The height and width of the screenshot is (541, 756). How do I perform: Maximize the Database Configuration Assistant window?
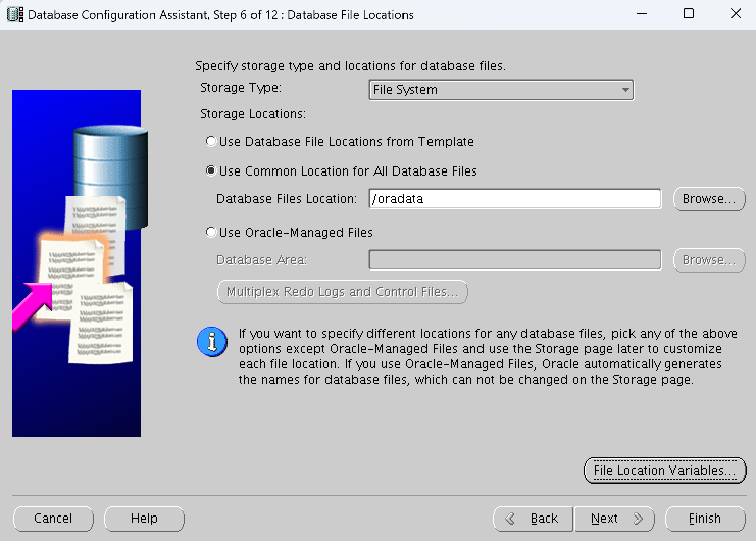(x=689, y=14)
